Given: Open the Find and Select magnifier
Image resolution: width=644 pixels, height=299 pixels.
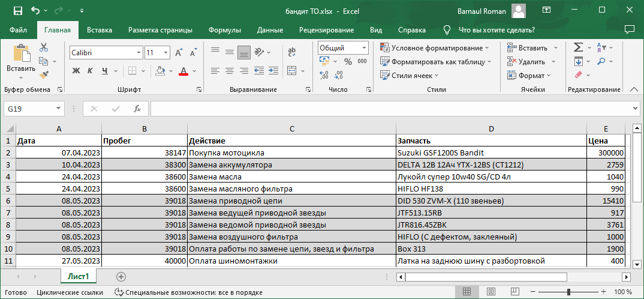Looking at the screenshot, I should tap(601, 61).
